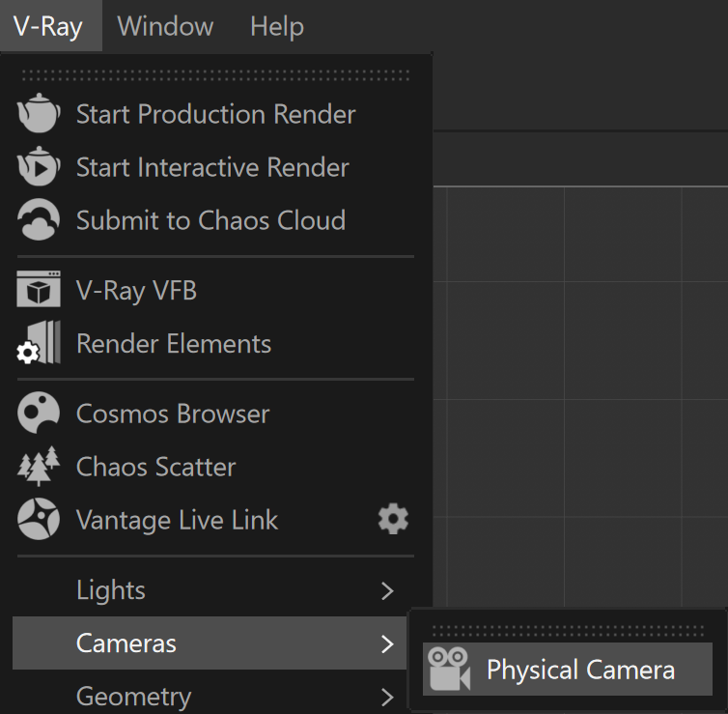Open the Window menu

[x=165, y=26]
